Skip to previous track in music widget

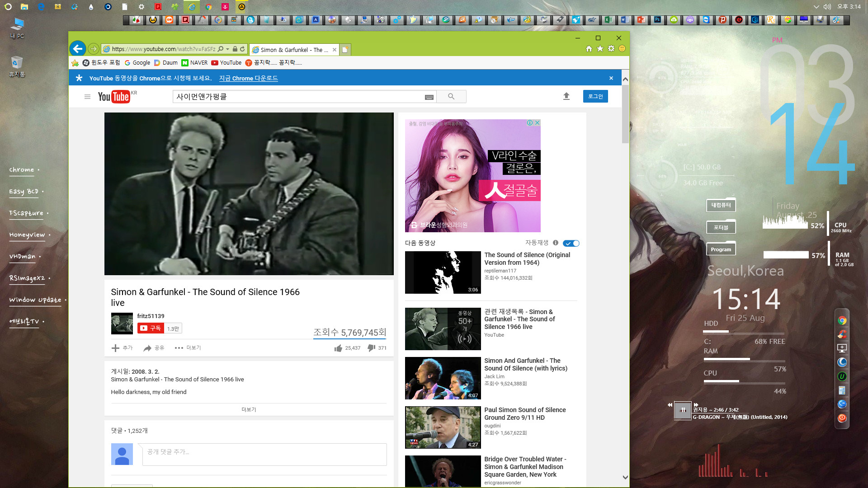click(x=670, y=405)
